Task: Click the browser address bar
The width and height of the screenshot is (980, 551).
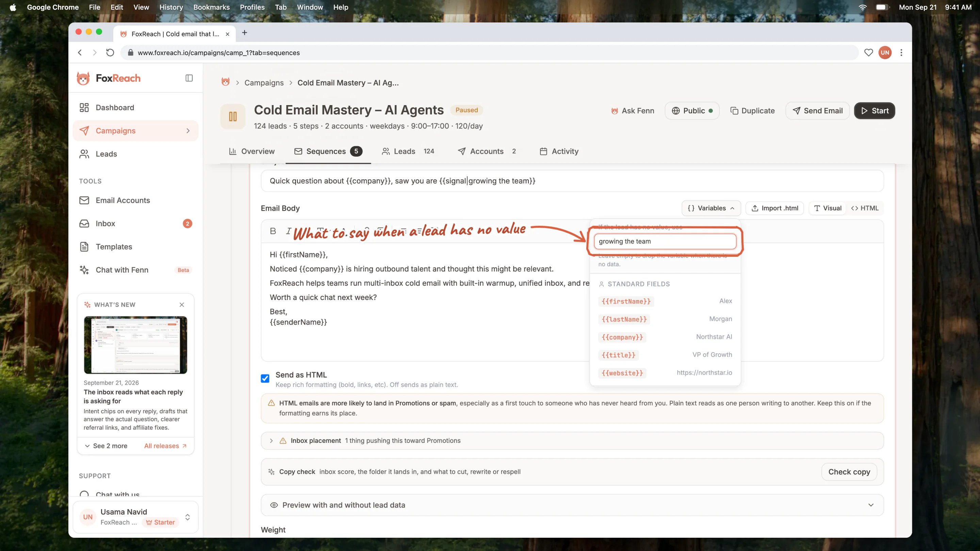Action: pyautogui.click(x=489, y=53)
